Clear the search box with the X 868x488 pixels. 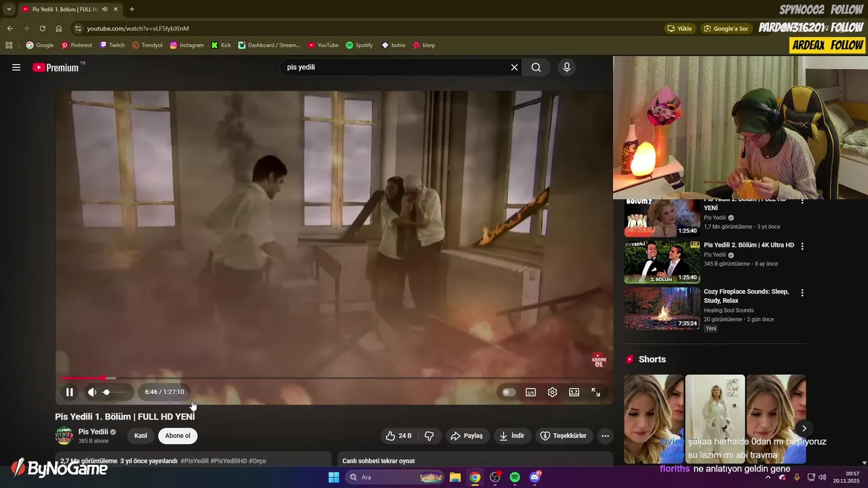pos(514,67)
